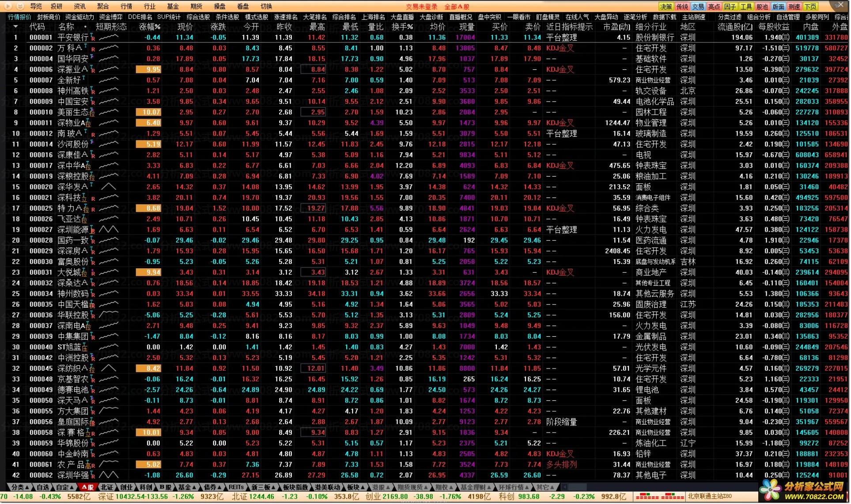Image resolution: width=851 pixels, height=504 pixels.
Task: Click the 传统 quick button
Action: 682,6
